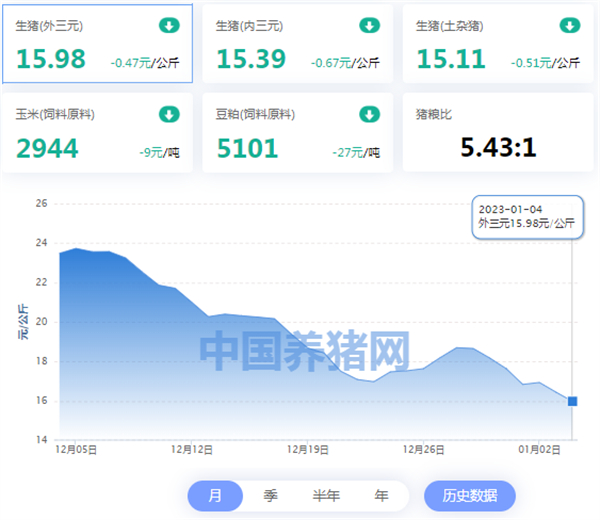The width and height of the screenshot is (600, 520).
Task: Select the 生猪(土杂猪) price card title
Action: pos(450,26)
